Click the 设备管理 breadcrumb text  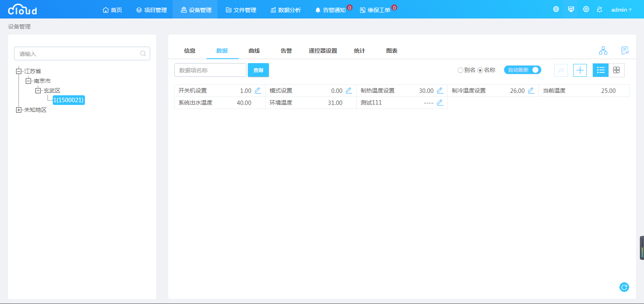pyautogui.click(x=19, y=27)
